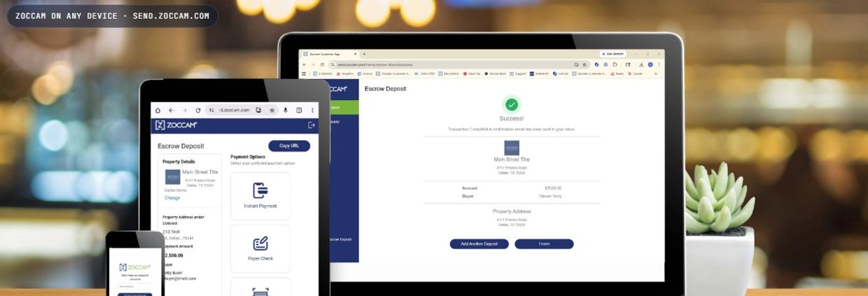Viewport: 868px width, 296px height.
Task: Click tablet logout icon in Zoccam header
Action: click(x=311, y=125)
